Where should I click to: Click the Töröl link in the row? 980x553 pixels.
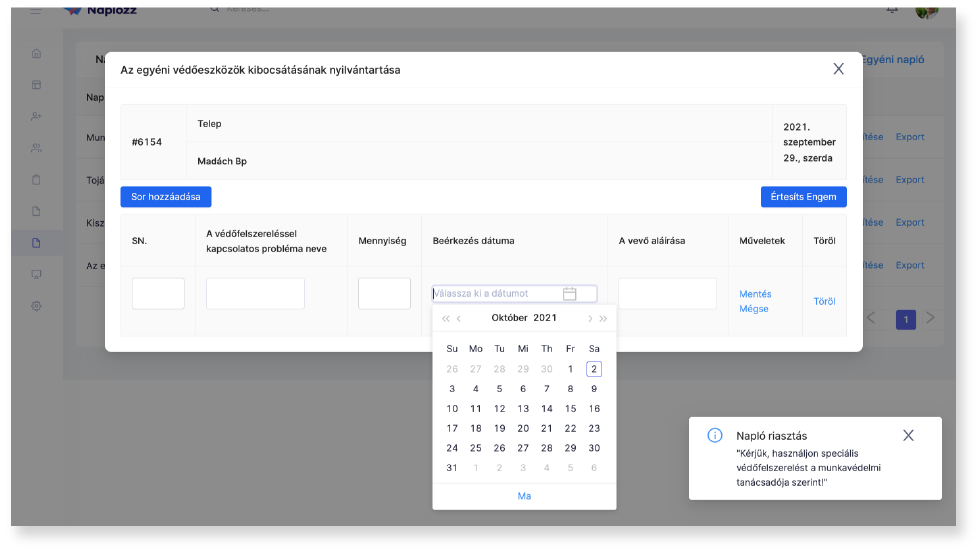[x=824, y=301]
